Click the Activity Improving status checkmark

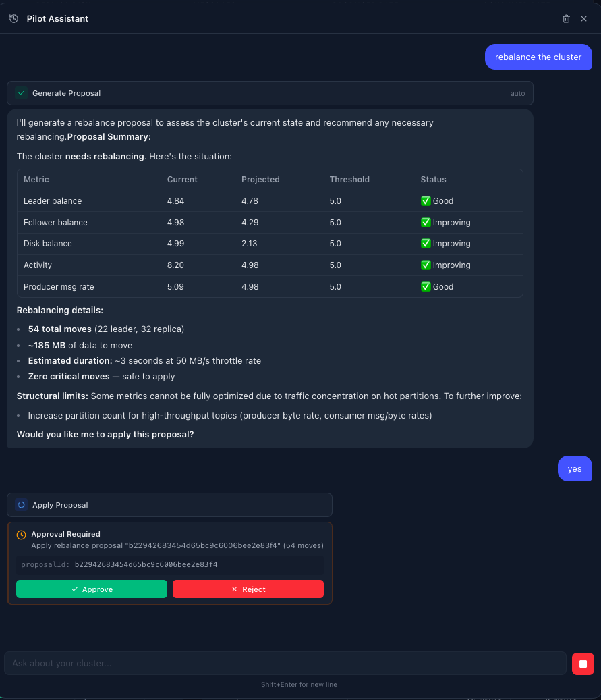pyautogui.click(x=426, y=265)
